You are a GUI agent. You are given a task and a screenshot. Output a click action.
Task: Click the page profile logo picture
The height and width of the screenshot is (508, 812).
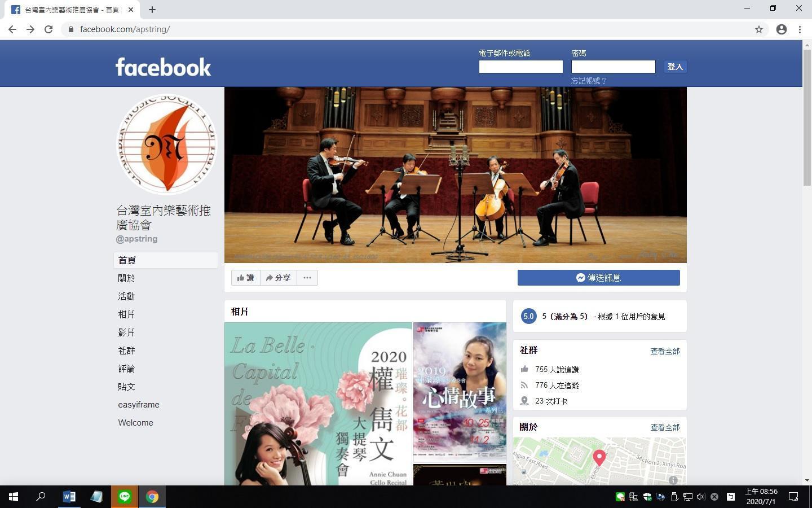point(166,144)
